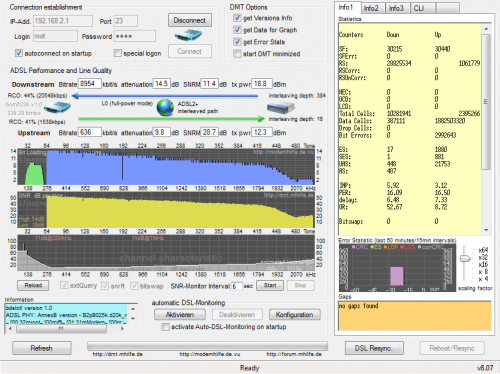500x374 pixels.
Task: Toggle get Versions Info option
Action: (237, 18)
